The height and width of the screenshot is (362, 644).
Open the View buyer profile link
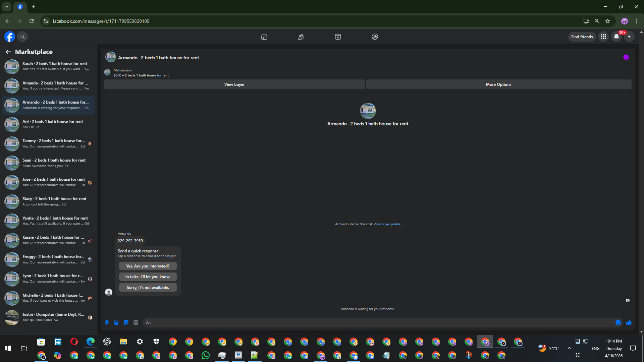click(387, 224)
